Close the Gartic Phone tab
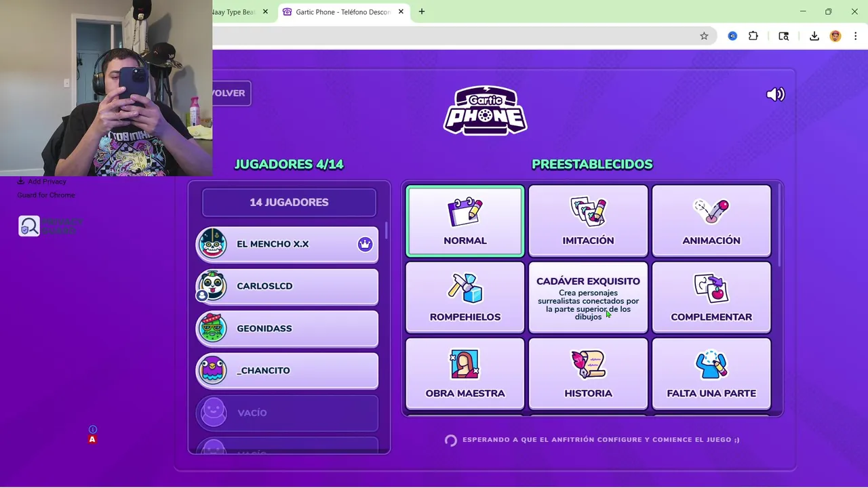 401,12
